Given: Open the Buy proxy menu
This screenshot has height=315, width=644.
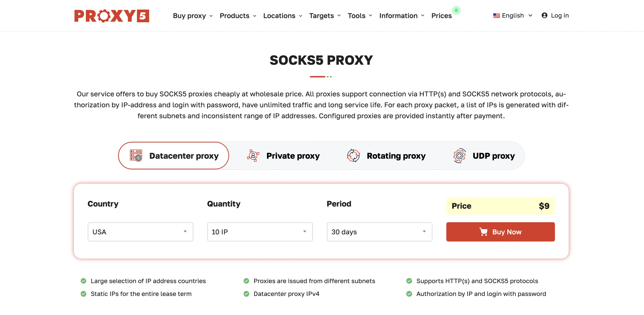Looking at the screenshot, I should (193, 16).
